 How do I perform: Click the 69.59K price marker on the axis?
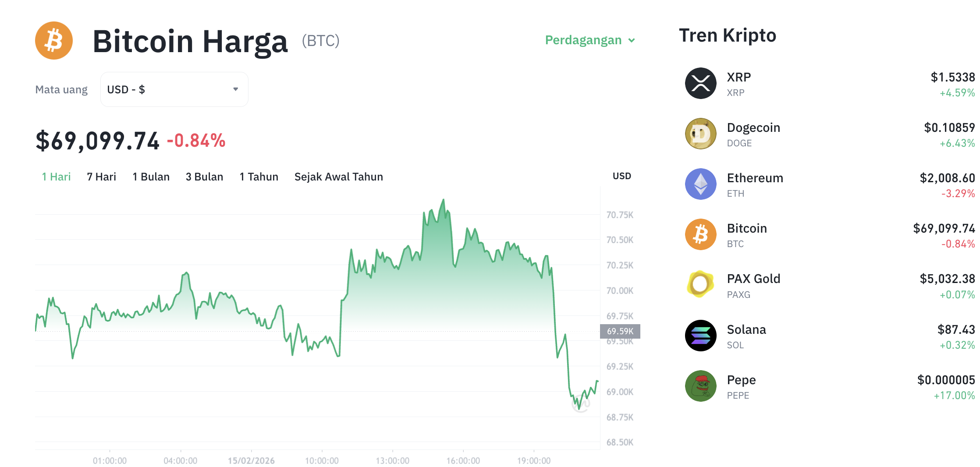click(620, 332)
